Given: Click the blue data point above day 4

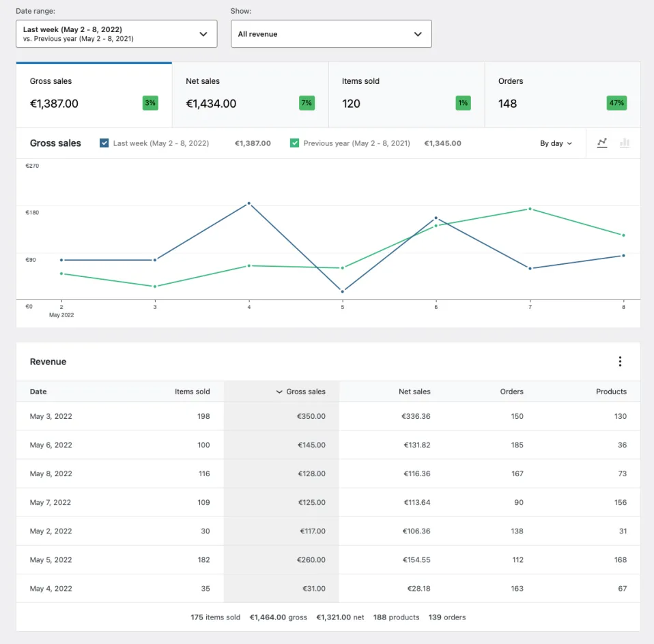Looking at the screenshot, I should [249, 203].
